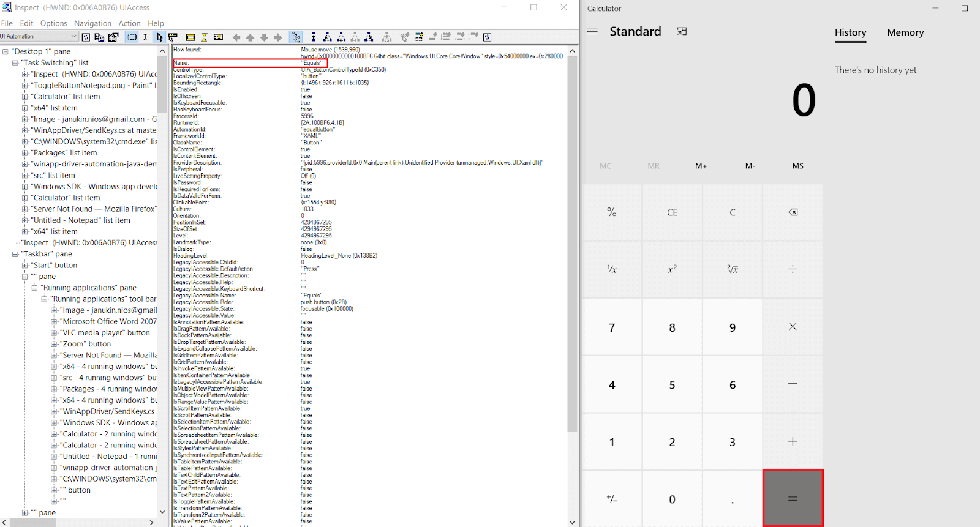The image size is (980, 527).
Task: Open Calculator hamburger navigation menu
Action: [592, 31]
